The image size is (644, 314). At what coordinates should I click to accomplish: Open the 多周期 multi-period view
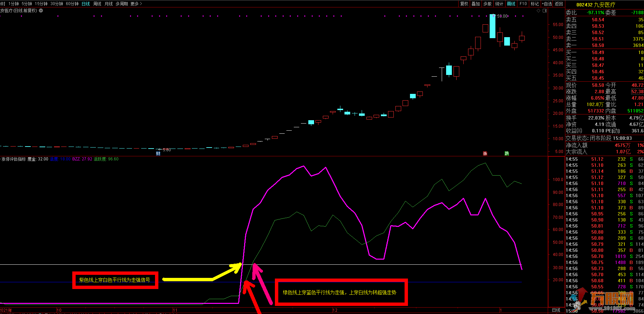click(122, 4)
